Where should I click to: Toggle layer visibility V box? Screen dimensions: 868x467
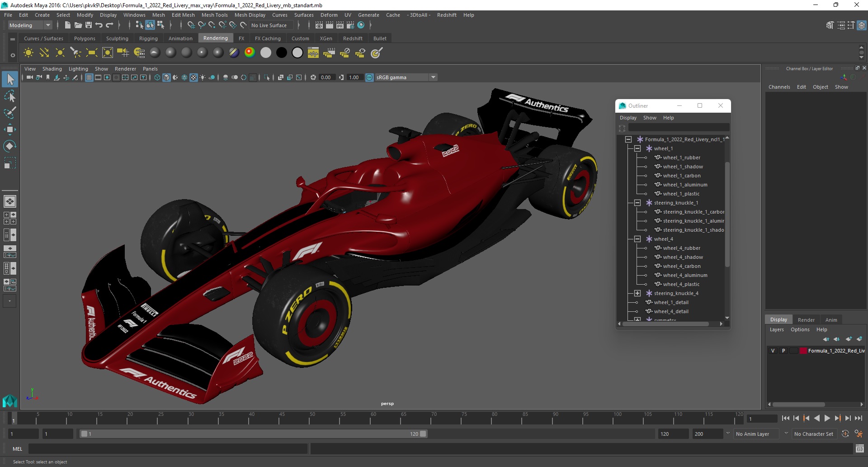click(x=773, y=351)
